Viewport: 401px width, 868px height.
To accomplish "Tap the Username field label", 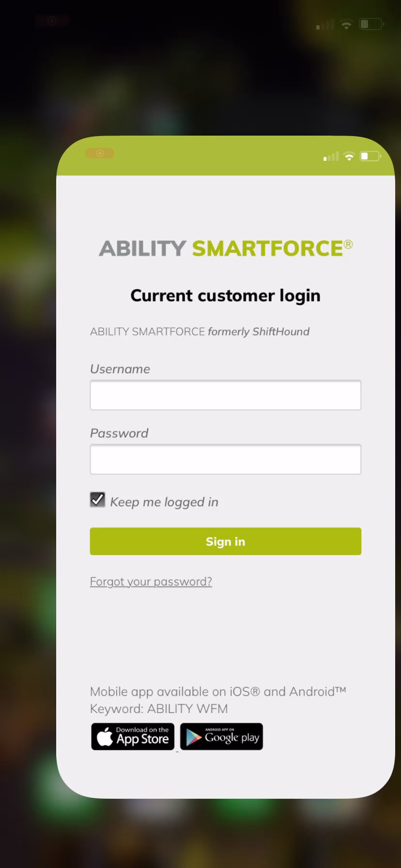I will coord(120,369).
